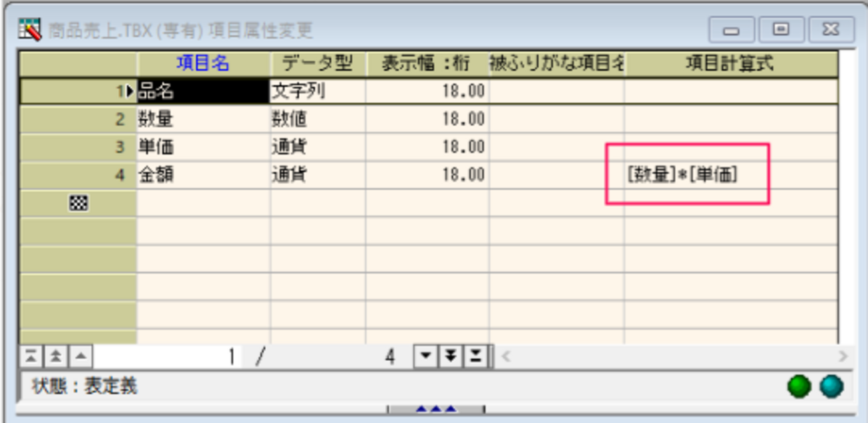Viewport: 868px width, 423px height.
Task: Select row header number 3
Action: [78, 147]
